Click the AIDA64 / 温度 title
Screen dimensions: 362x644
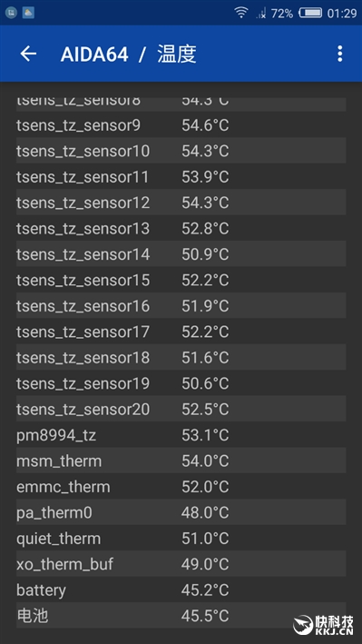click(x=129, y=54)
